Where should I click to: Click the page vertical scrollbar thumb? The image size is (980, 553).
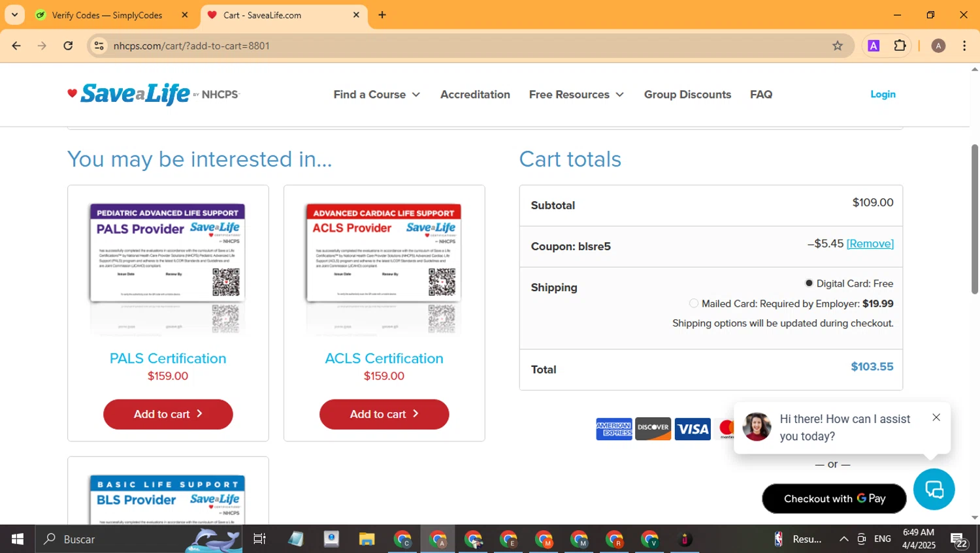click(x=975, y=219)
